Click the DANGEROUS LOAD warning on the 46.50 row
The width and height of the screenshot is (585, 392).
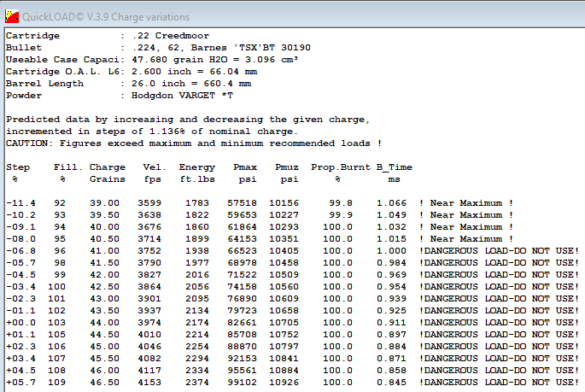coord(500,382)
